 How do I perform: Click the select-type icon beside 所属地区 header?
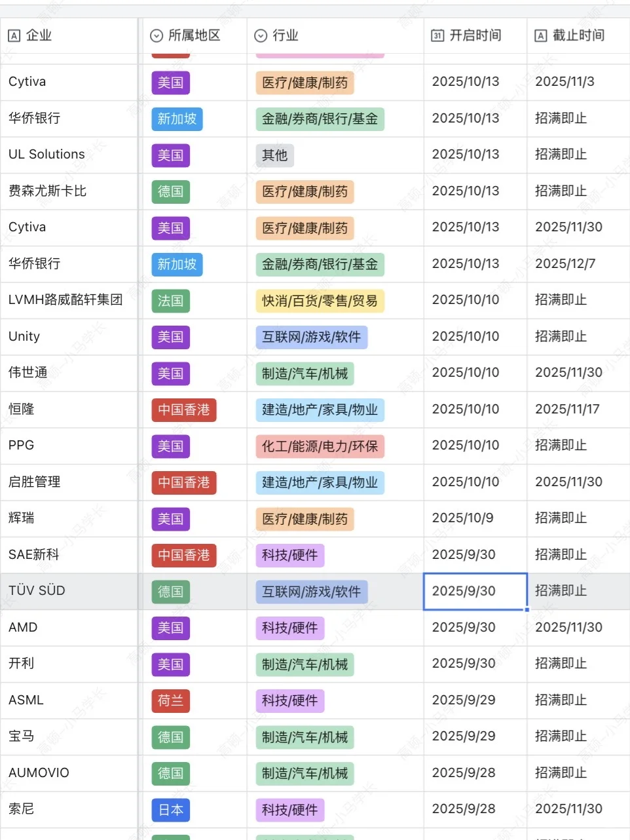point(157,36)
